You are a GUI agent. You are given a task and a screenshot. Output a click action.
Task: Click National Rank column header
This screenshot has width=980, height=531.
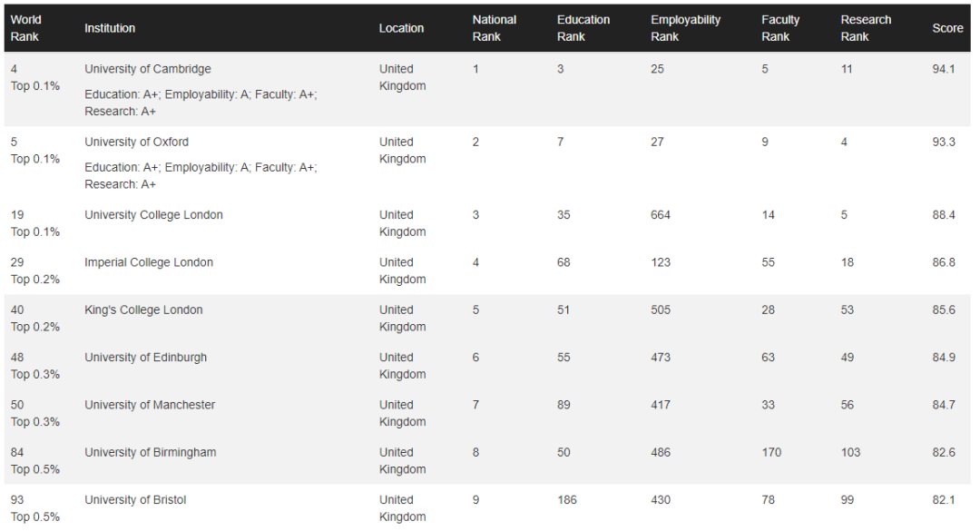tap(494, 28)
